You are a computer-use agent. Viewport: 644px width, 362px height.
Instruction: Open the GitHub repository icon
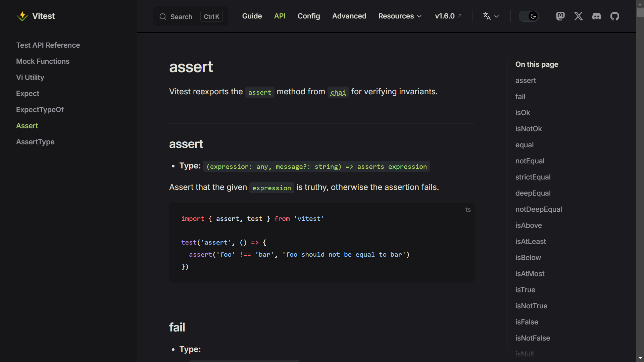[614, 16]
